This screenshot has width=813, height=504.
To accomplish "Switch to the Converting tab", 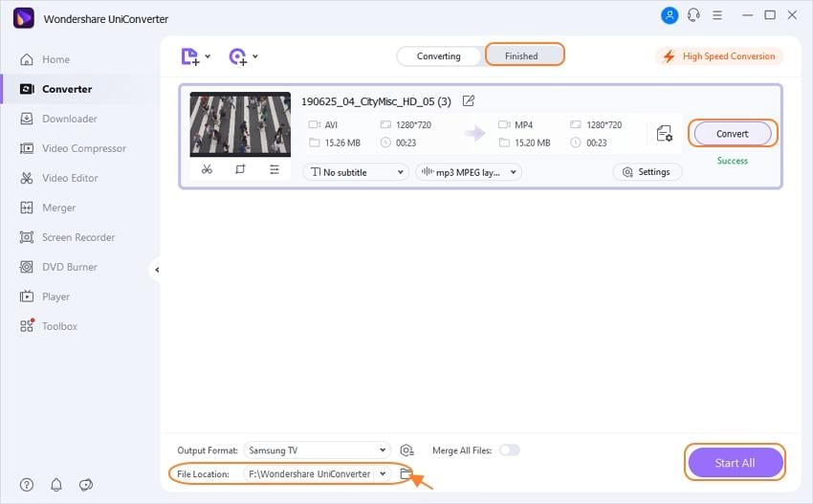I will 439,56.
